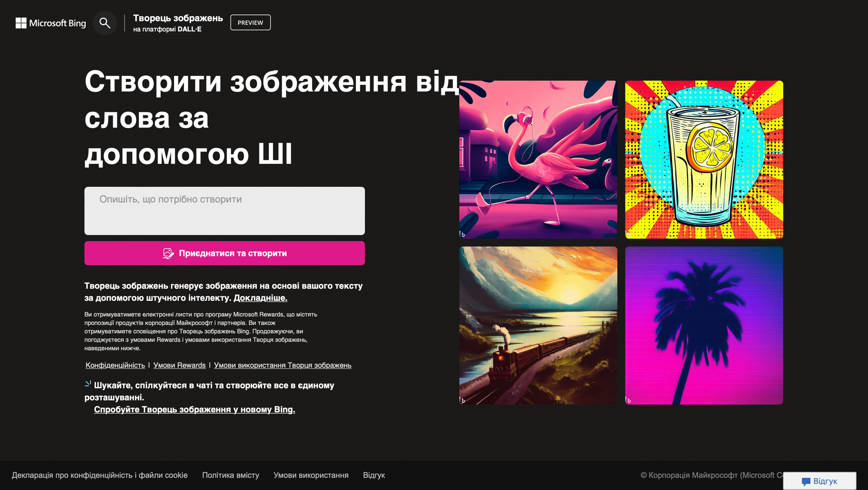
Task: Open the cookie privacy declaration footer link
Action: 100,475
